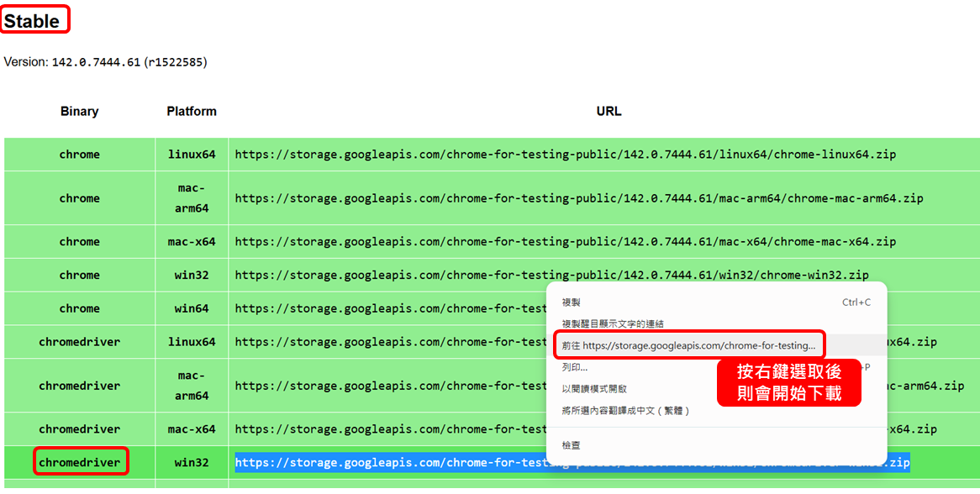980x494 pixels.
Task: Click the chrome-linux64.zip URL
Action: click(x=565, y=155)
